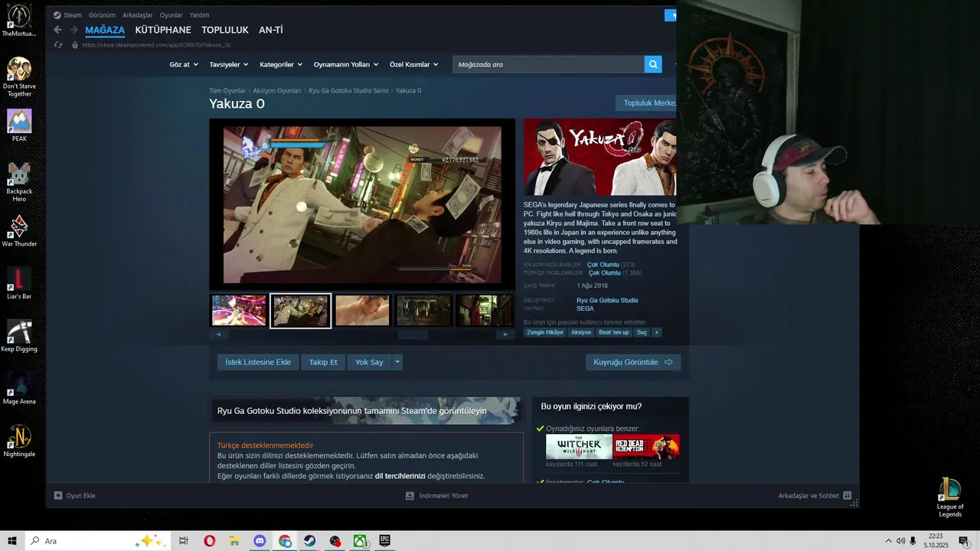Expand the Oynamanın Yolları dropdown

coord(346,64)
